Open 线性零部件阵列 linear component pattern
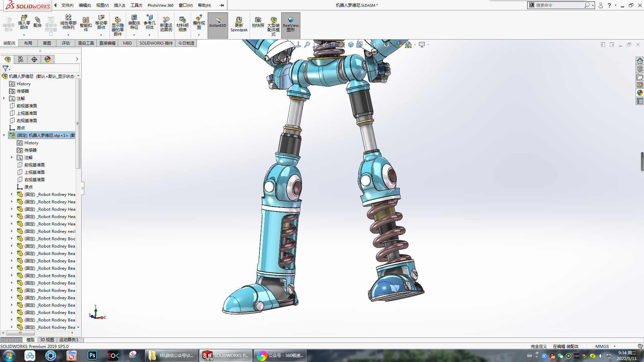The image size is (644, 362). pyautogui.click(x=68, y=22)
